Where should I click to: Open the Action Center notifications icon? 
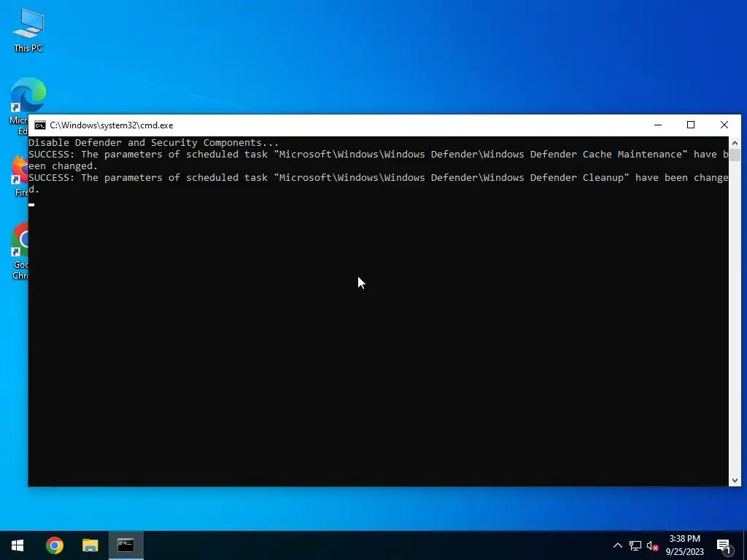click(724, 545)
